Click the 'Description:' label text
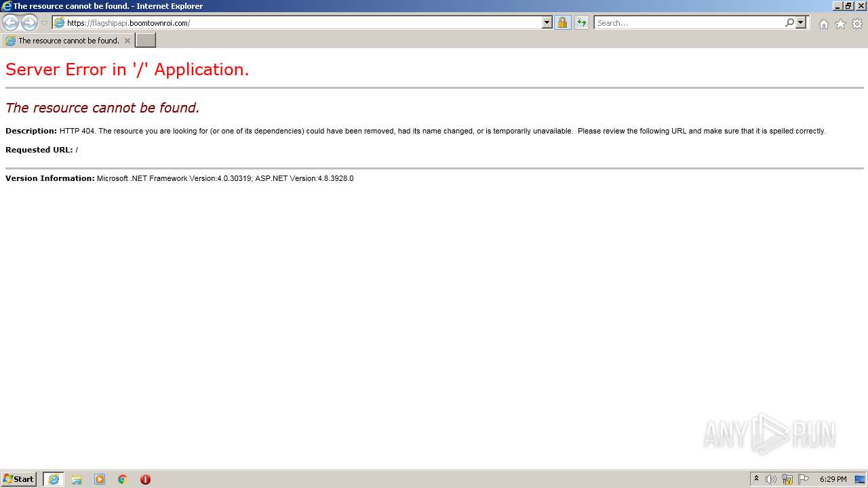 pos(31,131)
